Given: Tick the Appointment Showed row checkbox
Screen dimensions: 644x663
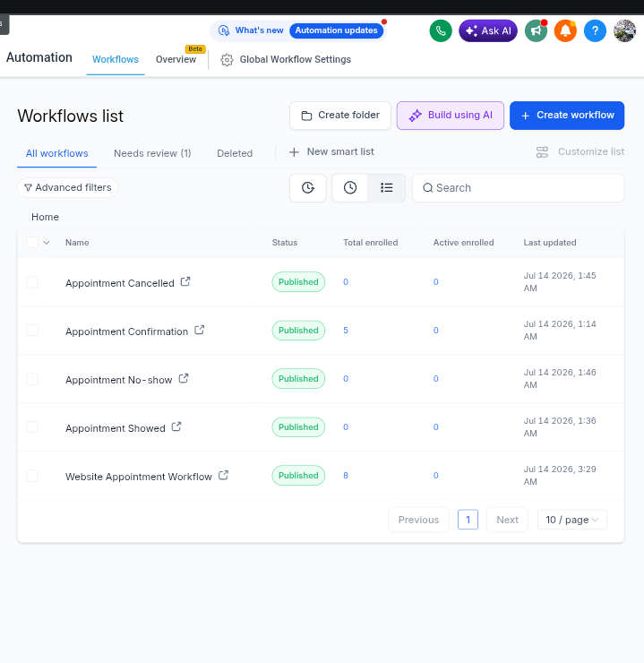Looking at the screenshot, I should tap(32, 427).
